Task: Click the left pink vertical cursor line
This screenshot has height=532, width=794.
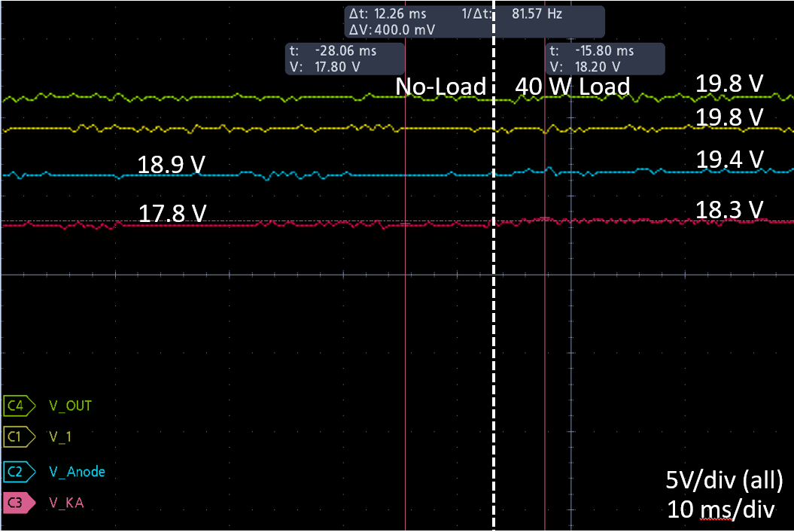Action: point(406,339)
